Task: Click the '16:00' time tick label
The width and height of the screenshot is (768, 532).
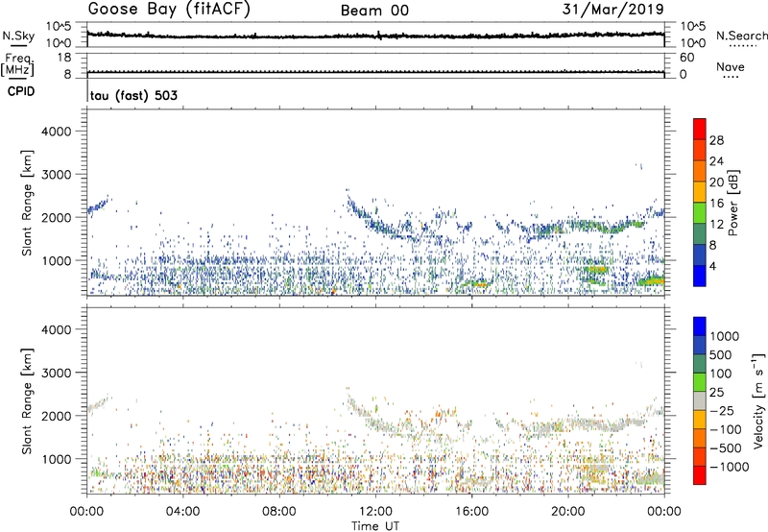Action: [x=471, y=512]
